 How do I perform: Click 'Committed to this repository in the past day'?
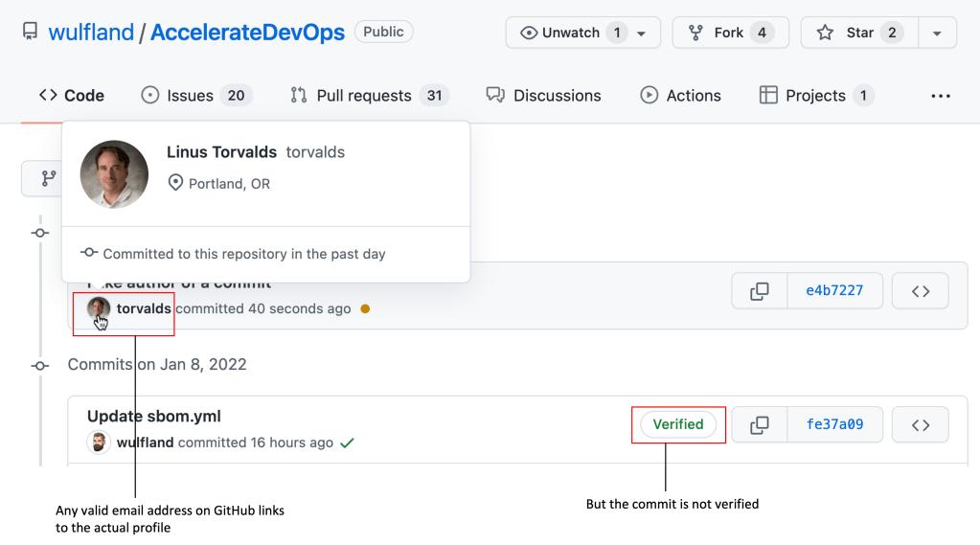click(x=243, y=254)
